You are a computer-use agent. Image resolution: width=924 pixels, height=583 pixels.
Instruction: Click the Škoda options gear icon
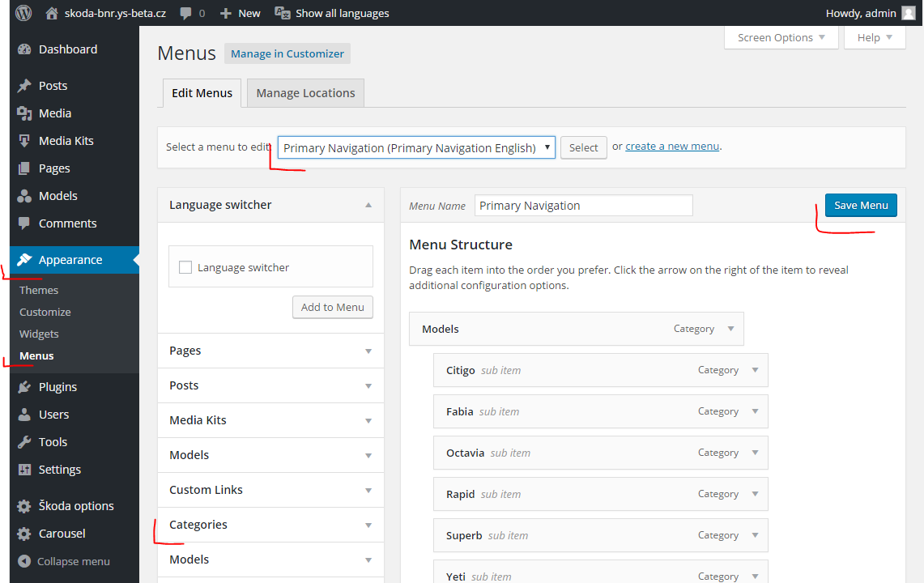pos(24,506)
